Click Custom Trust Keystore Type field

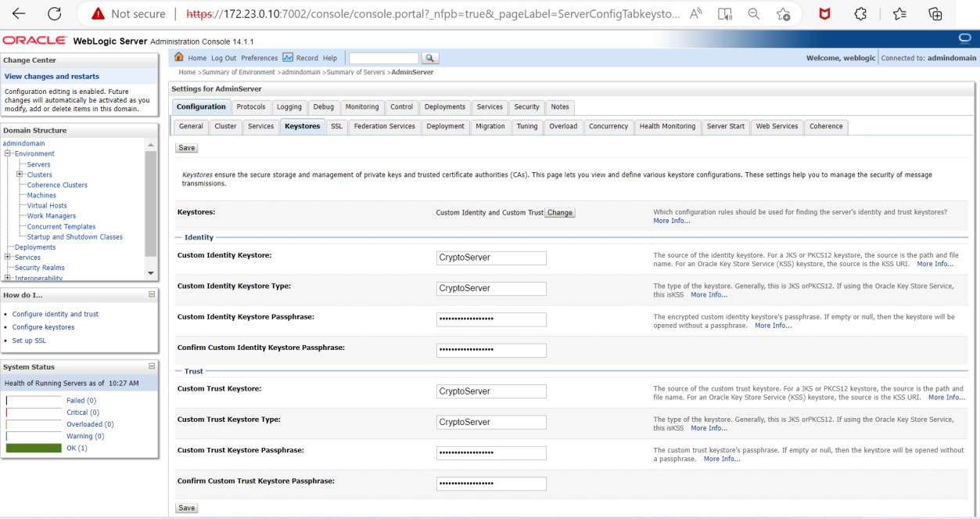point(491,422)
